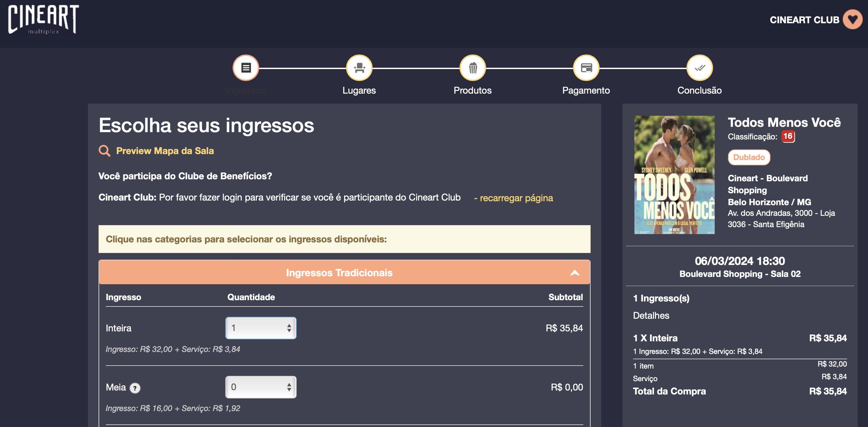Screen dimensions: 868x427
Task: Click '1 Ingresso(s)' summary heading
Action: pos(661,299)
